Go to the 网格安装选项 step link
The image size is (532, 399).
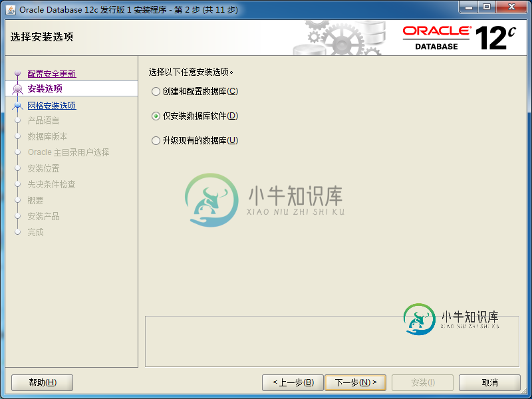[x=52, y=106]
